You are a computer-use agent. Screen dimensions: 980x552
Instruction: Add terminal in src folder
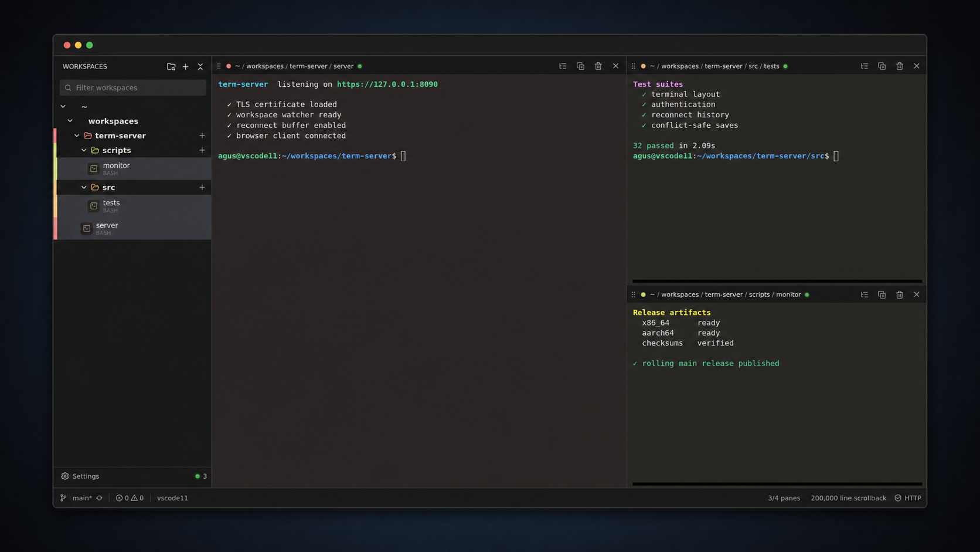[x=202, y=188]
